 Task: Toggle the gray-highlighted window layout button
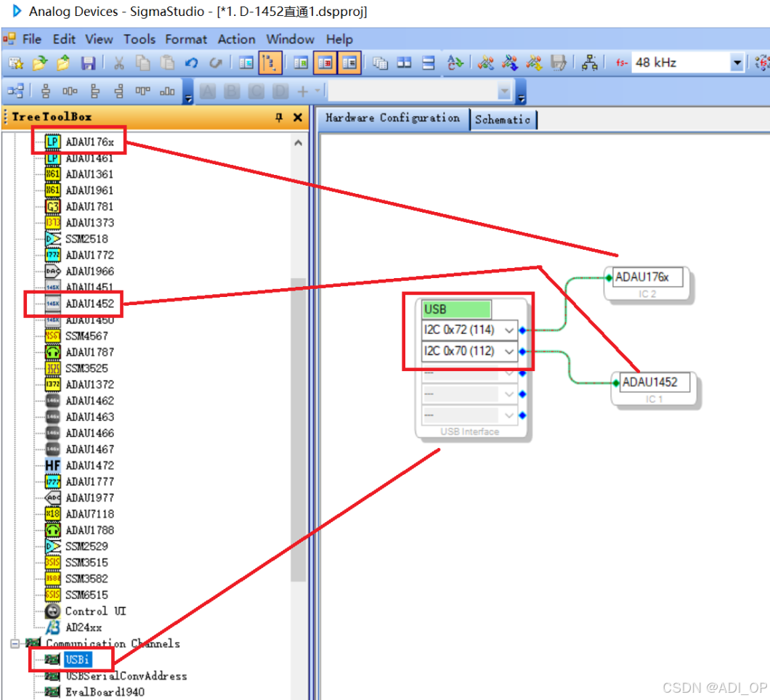(x=349, y=63)
